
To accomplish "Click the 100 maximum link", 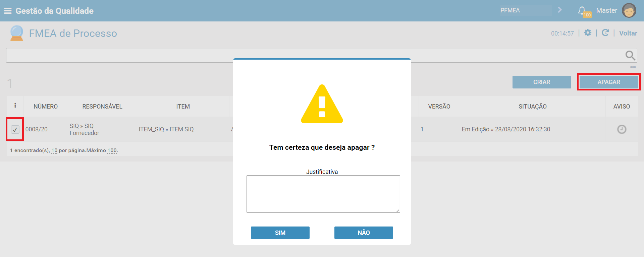I will [112, 150].
